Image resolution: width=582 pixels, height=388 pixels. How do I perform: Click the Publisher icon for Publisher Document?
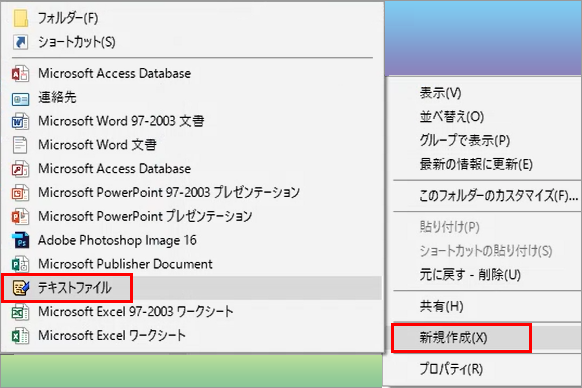coord(20,264)
